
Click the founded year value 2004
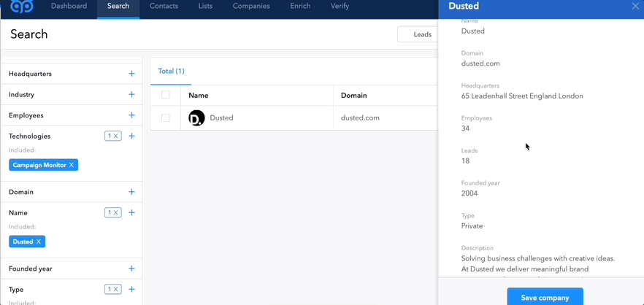pos(469,193)
